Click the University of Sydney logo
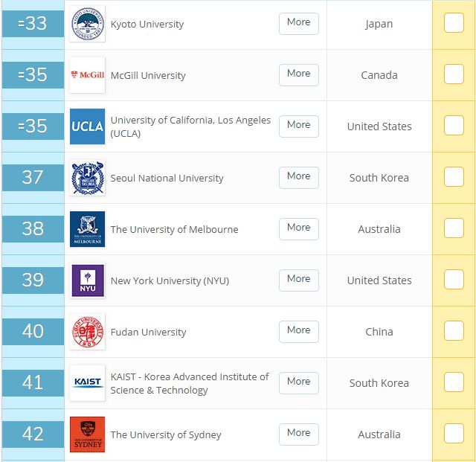 click(x=87, y=434)
